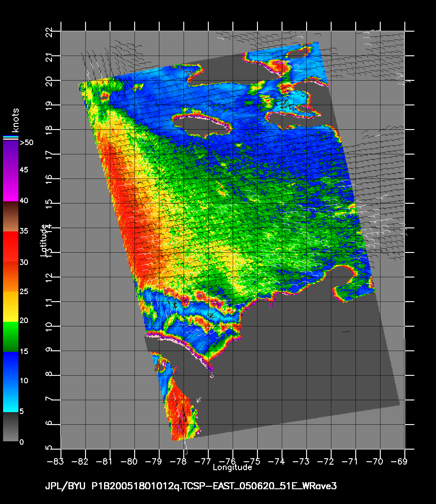This screenshot has height=504, width=436.
Task: Click the legend label '15' beside the green band
Action: (24, 351)
